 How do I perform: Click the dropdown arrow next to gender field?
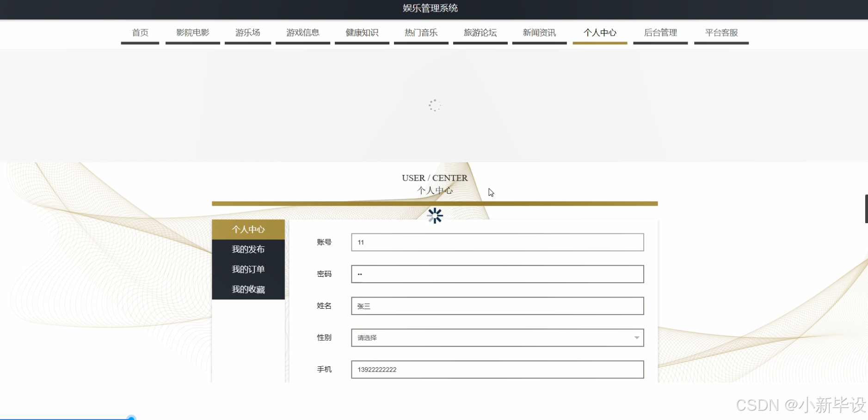(x=637, y=338)
